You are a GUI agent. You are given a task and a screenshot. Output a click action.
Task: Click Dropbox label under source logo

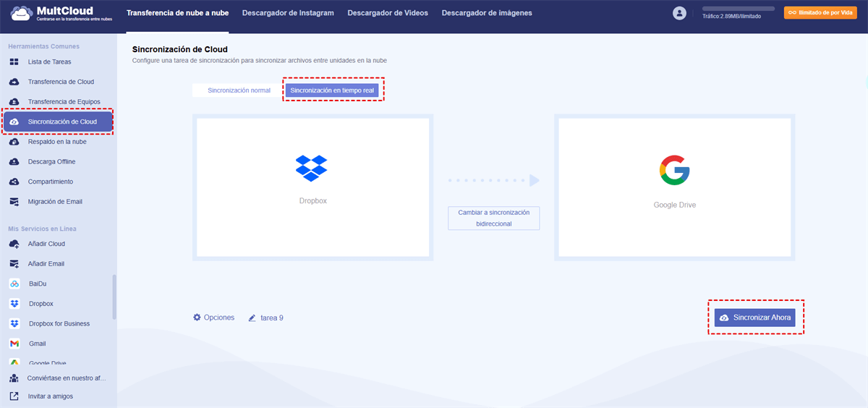pos(313,201)
